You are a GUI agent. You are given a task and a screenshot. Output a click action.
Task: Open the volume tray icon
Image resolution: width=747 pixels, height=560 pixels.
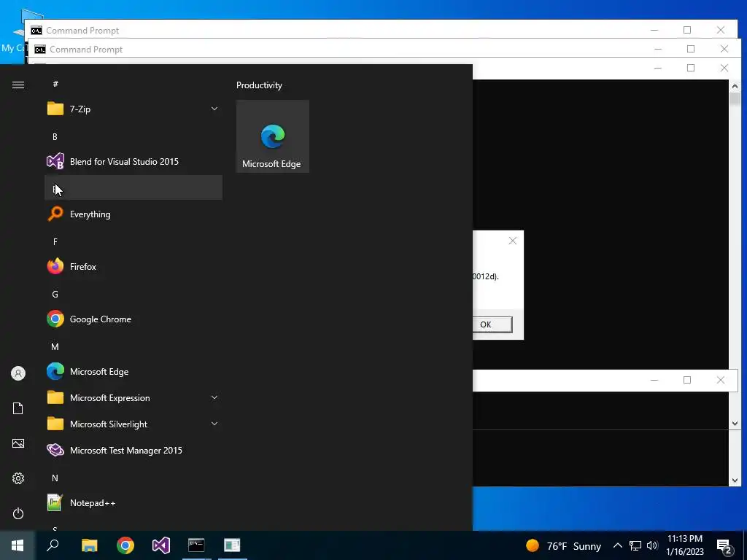point(652,545)
